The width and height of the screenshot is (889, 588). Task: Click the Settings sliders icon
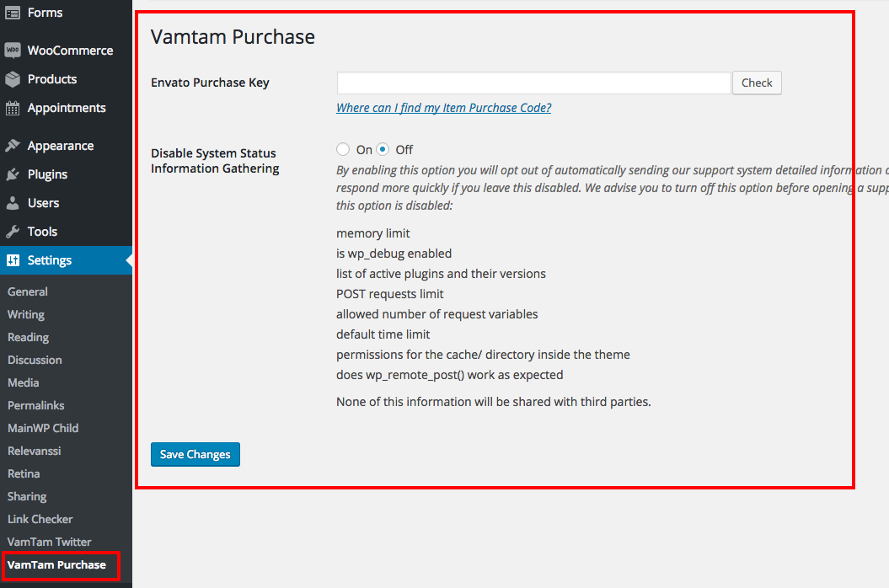point(13,260)
